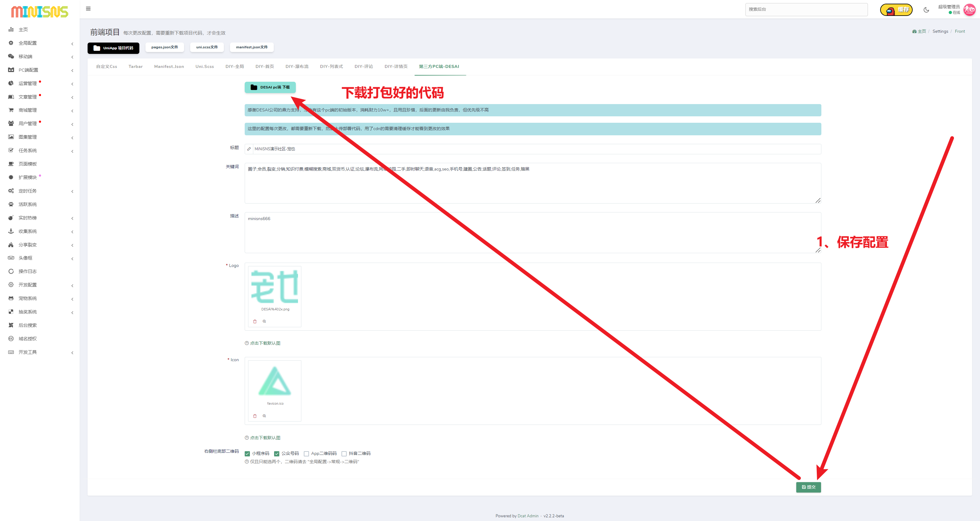Click the 域名授权 sidebar icon
Image resolution: width=980 pixels, height=521 pixels.
[11, 339]
